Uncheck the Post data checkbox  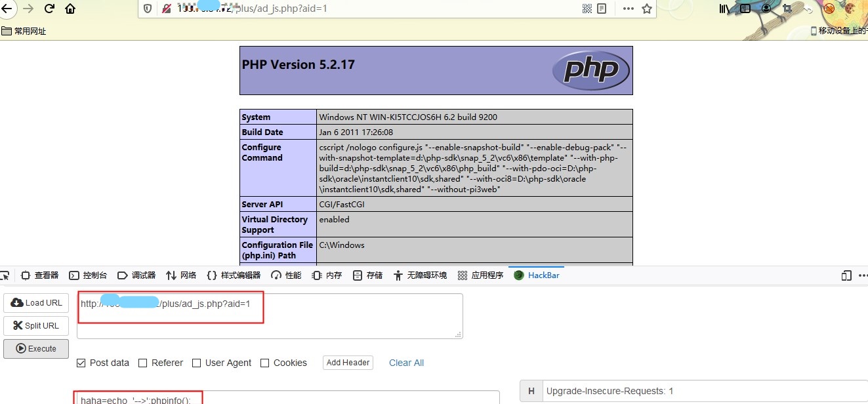point(81,363)
